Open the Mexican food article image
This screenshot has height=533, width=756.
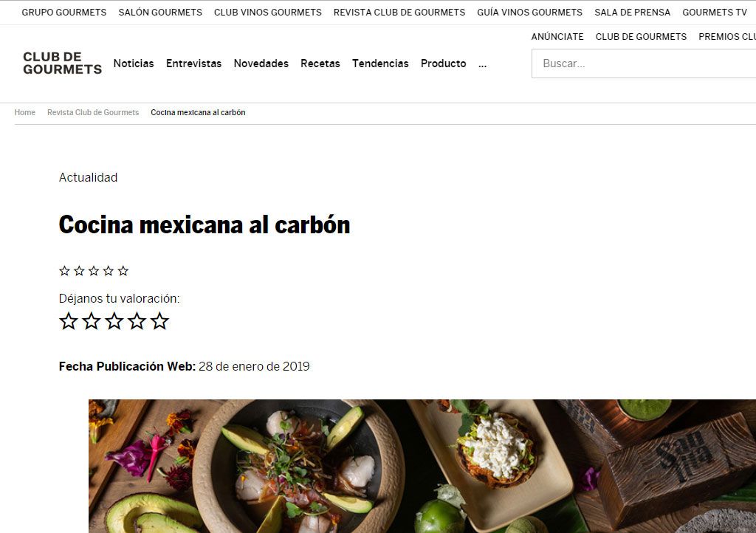click(422, 466)
